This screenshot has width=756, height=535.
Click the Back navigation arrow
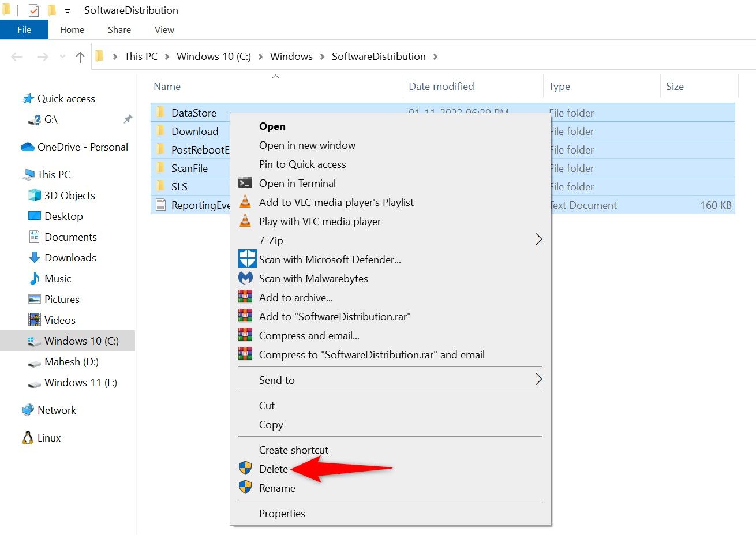coord(17,57)
